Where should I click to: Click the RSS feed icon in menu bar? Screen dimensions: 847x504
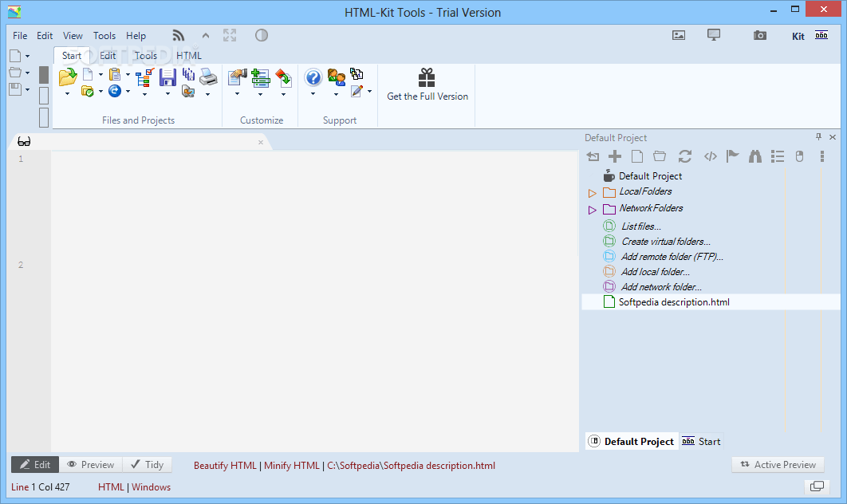pyautogui.click(x=179, y=36)
